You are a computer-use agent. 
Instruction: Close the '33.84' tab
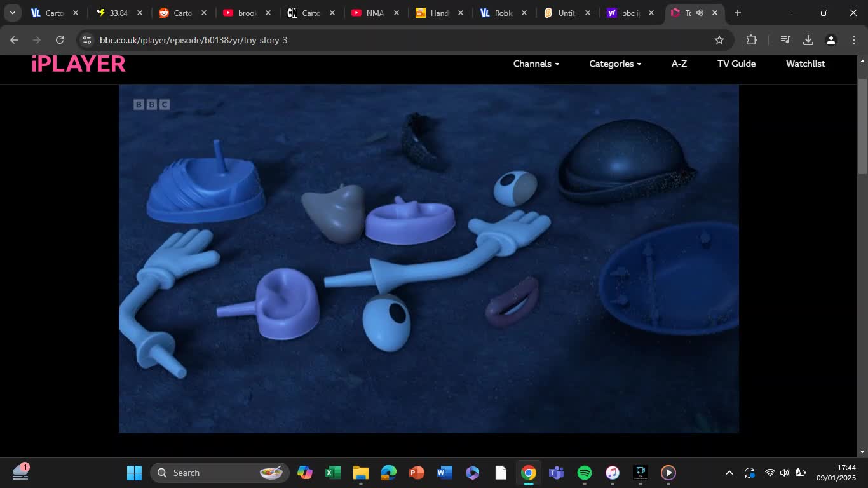(140, 13)
